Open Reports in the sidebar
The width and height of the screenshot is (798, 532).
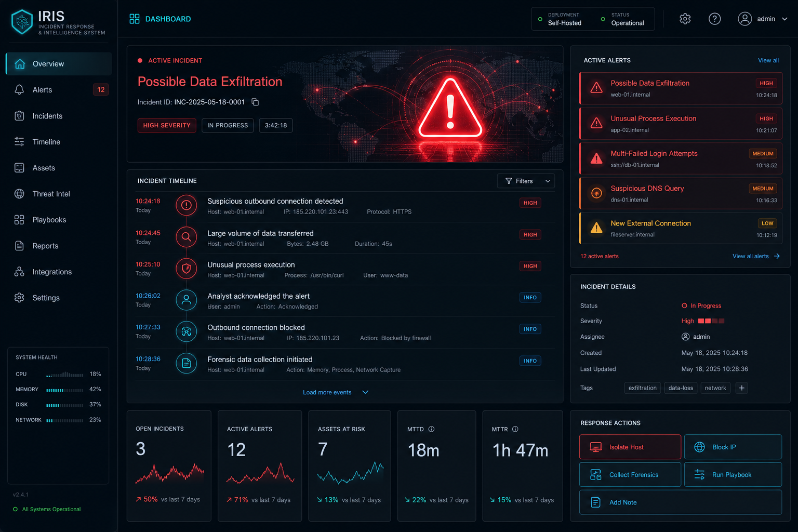click(x=59, y=246)
